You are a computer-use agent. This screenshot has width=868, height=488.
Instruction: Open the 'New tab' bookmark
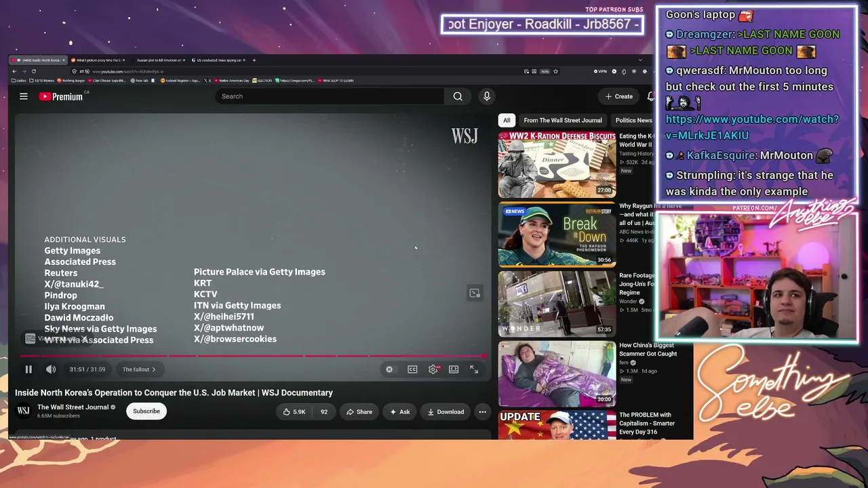(x=140, y=81)
